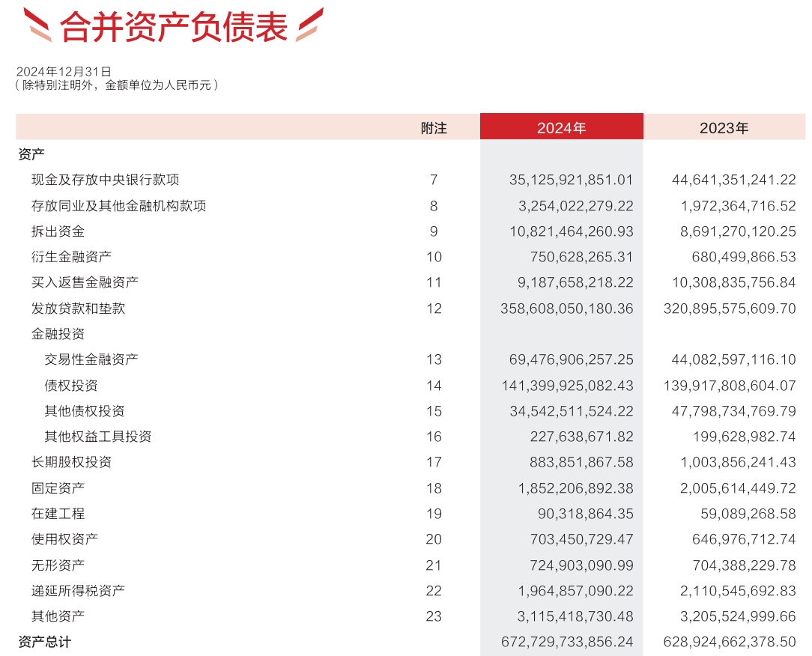Open note reference 23 for 其他资产
Screen dimensions: 812x656
pyautogui.click(x=434, y=616)
